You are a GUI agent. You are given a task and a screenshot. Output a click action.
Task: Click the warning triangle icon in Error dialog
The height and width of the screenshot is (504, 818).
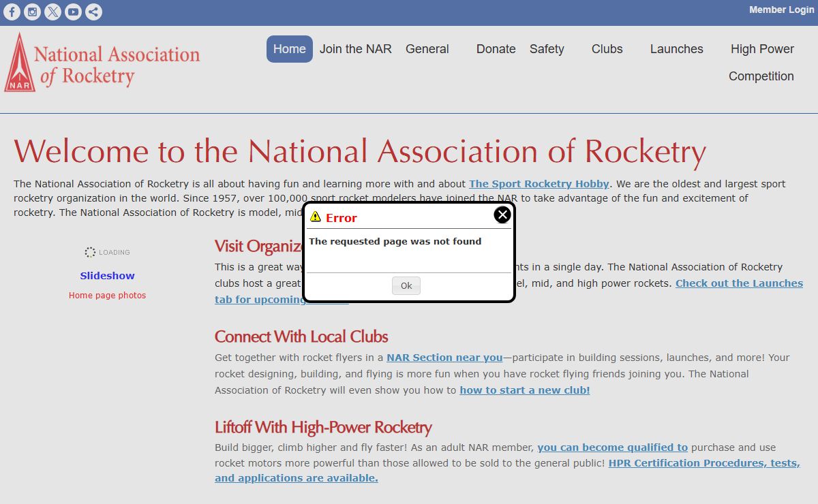tap(315, 217)
